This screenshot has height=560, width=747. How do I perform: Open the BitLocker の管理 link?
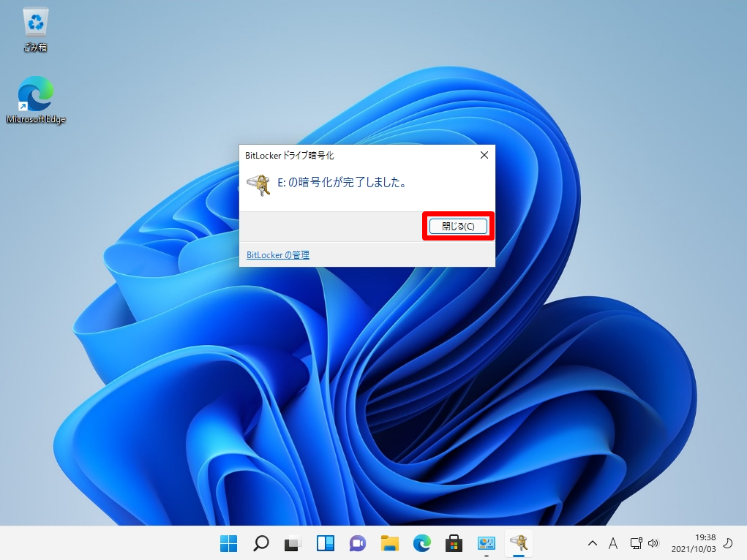click(278, 254)
